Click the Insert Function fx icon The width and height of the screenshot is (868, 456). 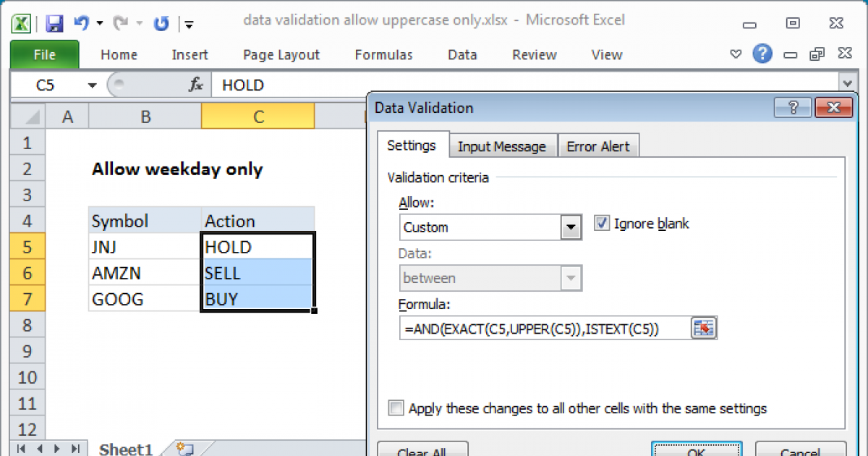click(x=196, y=85)
